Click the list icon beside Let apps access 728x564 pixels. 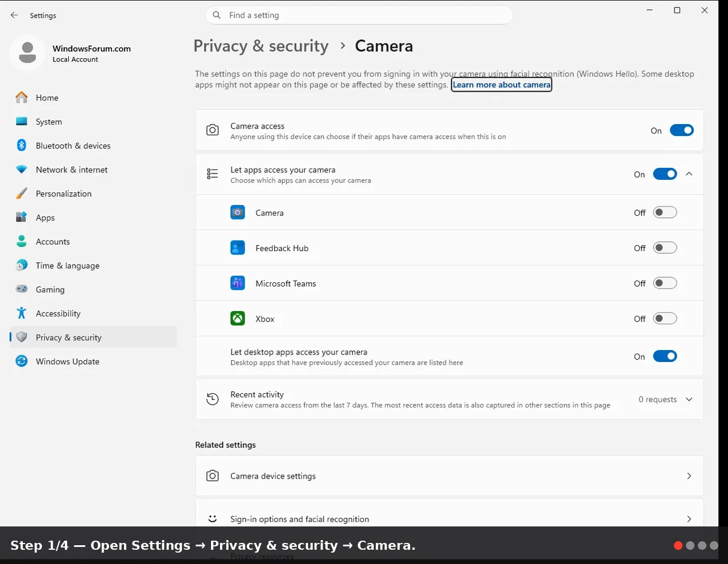pos(213,174)
